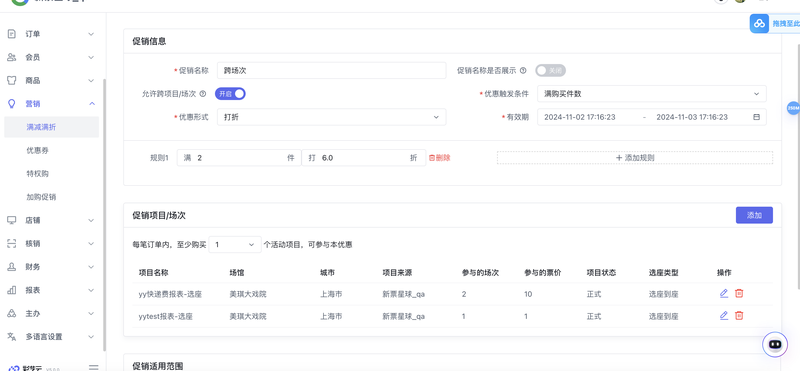Expand the 订单 menu chevron
800x371 pixels.
(91, 34)
